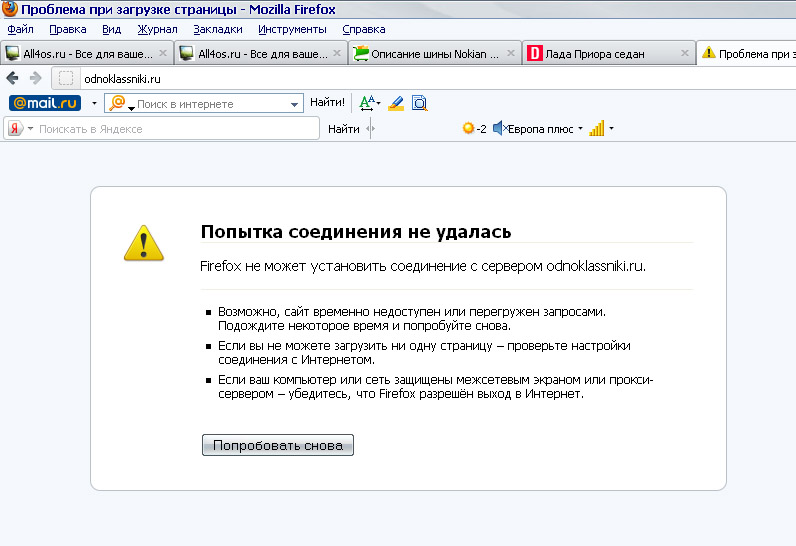Image resolution: width=796 pixels, height=546 pixels.
Task: Open the history dropdown of Mail.ru search field
Action: click(x=294, y=105)
